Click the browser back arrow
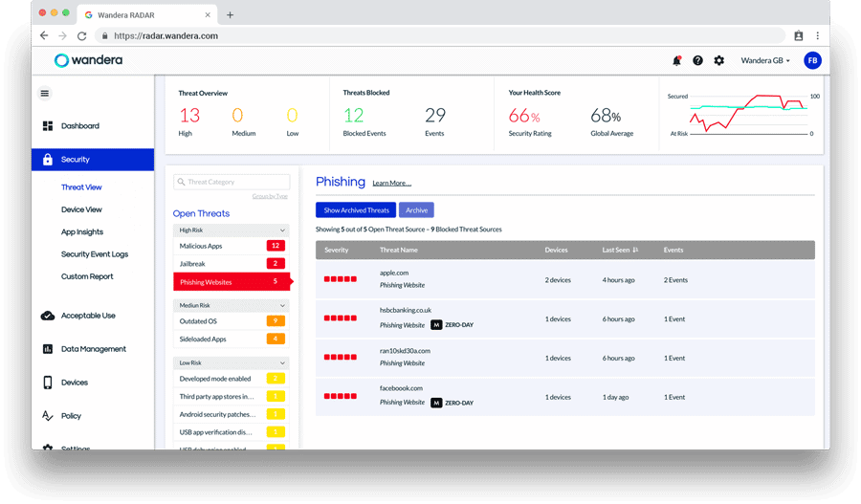Viewport: 861px width, 504px height. [44, 35]
